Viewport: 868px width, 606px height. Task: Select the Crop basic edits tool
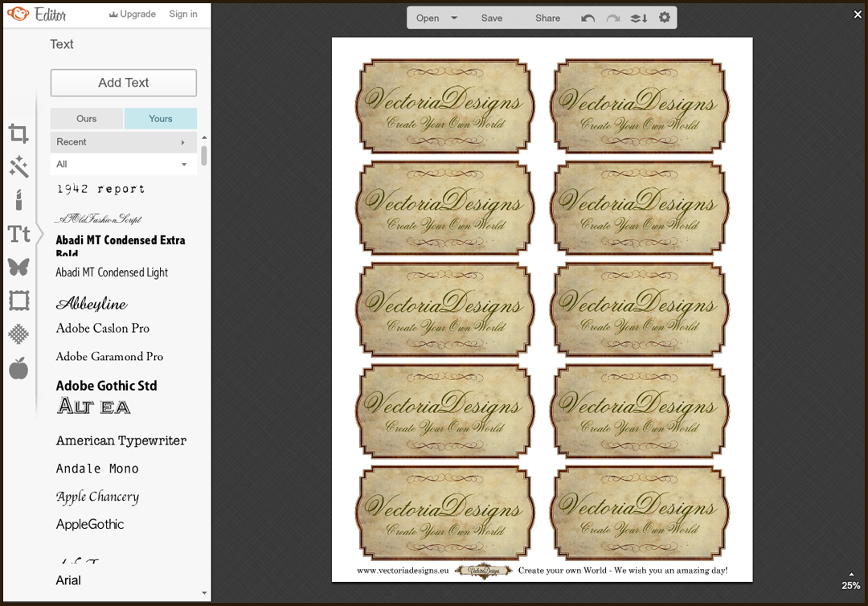click(18, 133)
